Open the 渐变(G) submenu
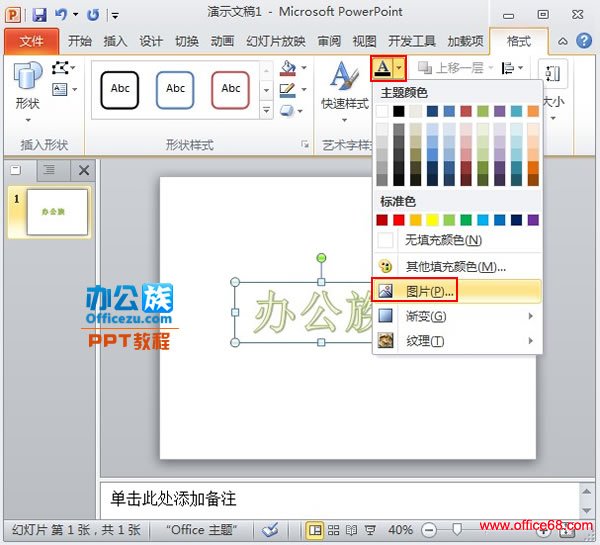The image size is (600, 545). [458, 316]
